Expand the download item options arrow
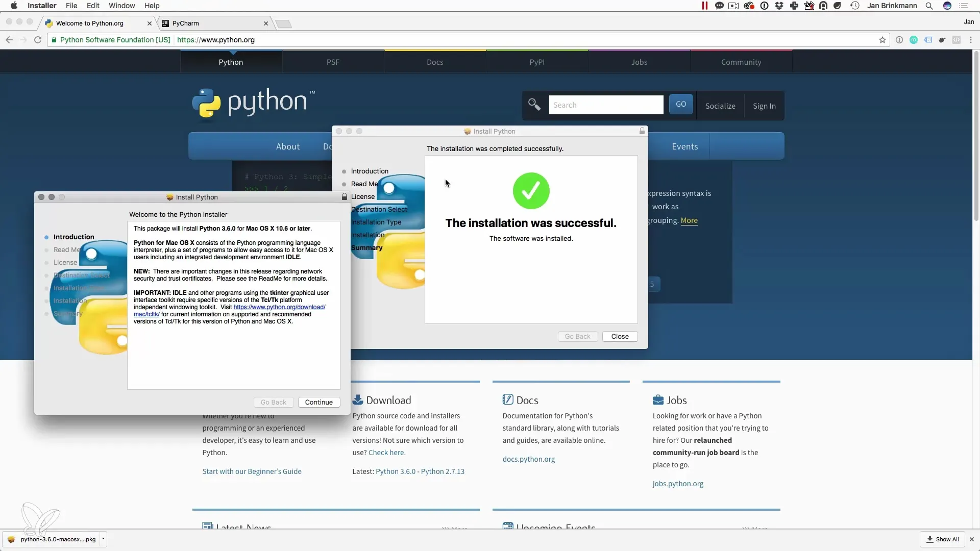This screenshot has height=551, width=980. tap(103, 539)
